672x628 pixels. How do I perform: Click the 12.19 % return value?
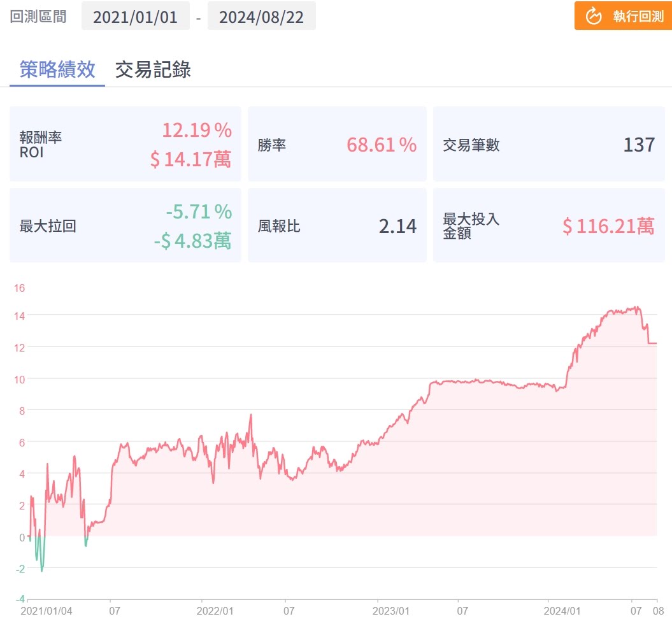coord(196,131)
